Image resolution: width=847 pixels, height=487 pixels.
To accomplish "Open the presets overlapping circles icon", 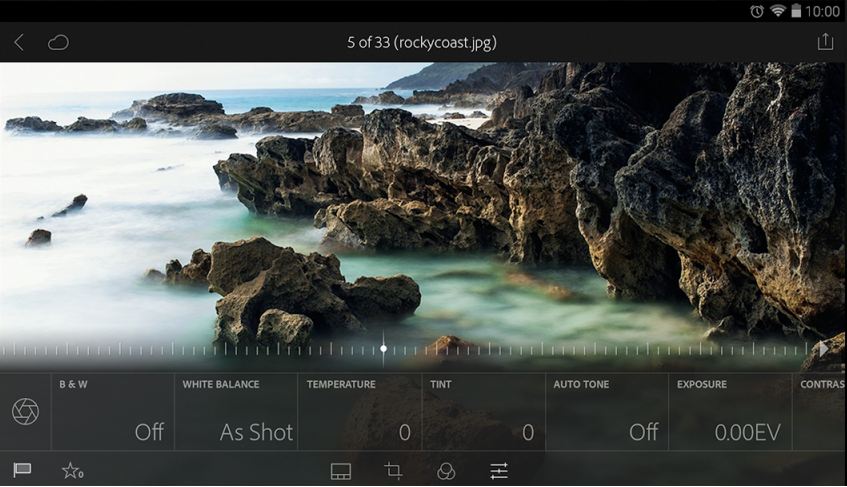I will point(446,471).
